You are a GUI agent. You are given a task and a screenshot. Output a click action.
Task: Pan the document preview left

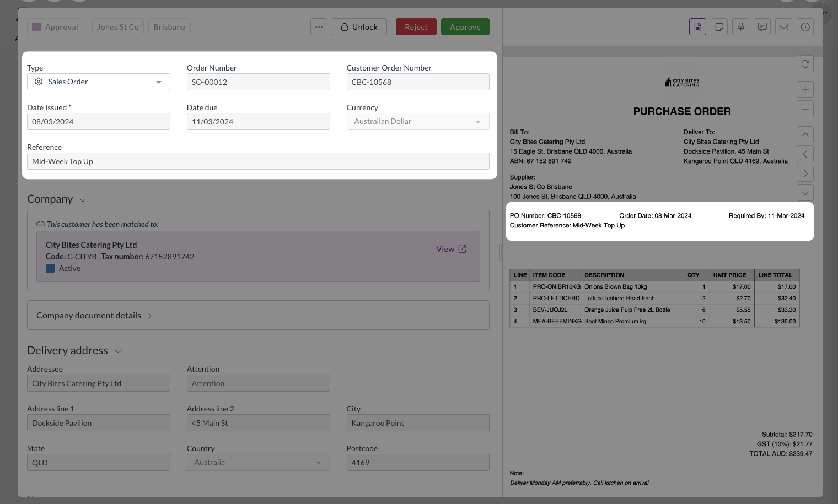click(805, 154)
